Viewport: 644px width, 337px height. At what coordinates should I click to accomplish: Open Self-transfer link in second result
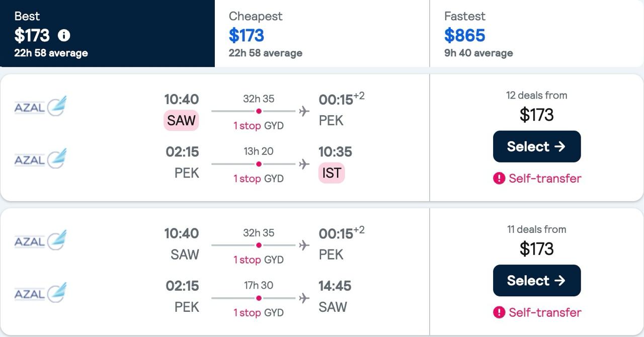tap(545, 312)
